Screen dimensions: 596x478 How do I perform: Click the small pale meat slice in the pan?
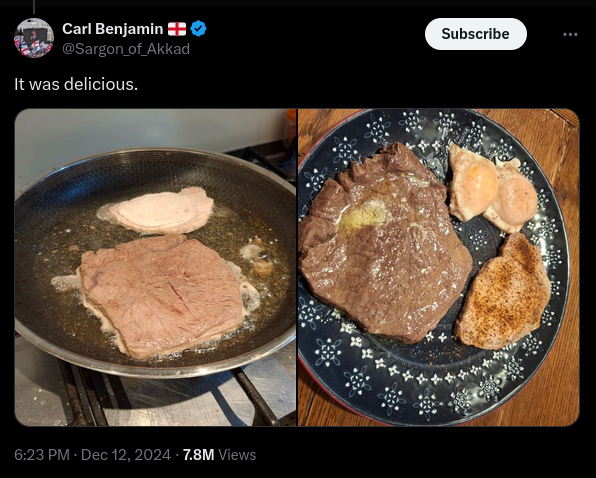162,210
